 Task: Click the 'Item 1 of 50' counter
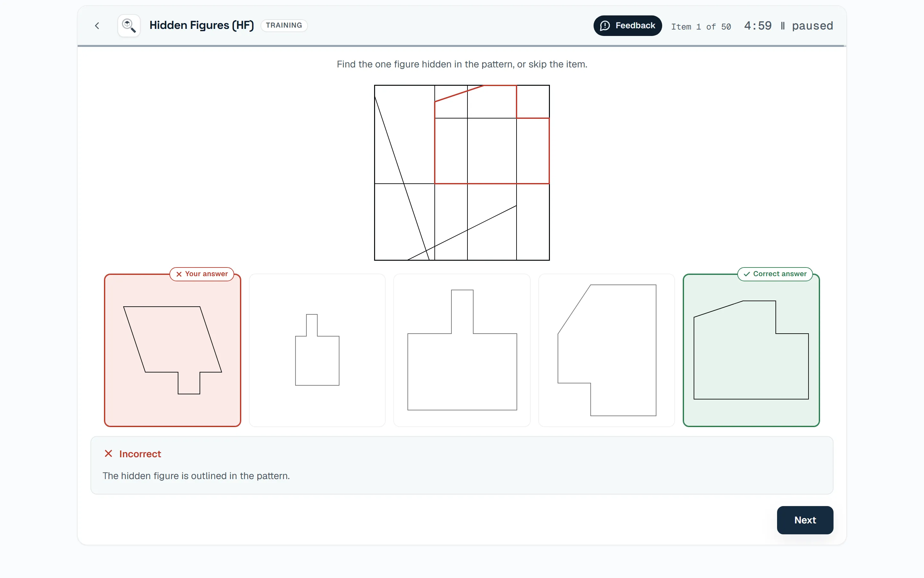701,26
